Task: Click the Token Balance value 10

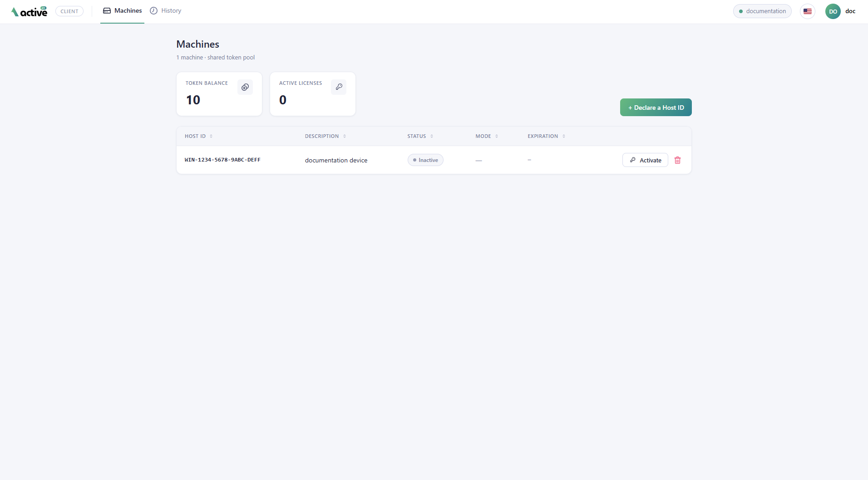Action: pyautogui.click(x=193, y=100)
